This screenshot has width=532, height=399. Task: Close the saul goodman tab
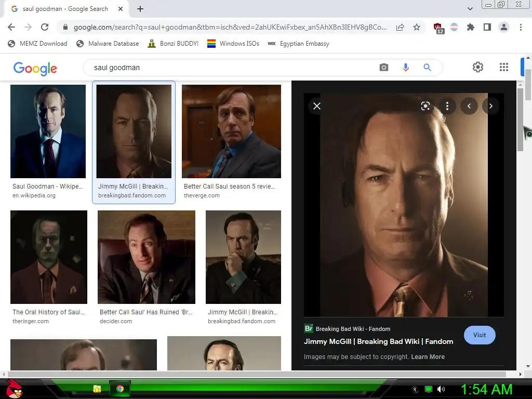pos(121,9)
